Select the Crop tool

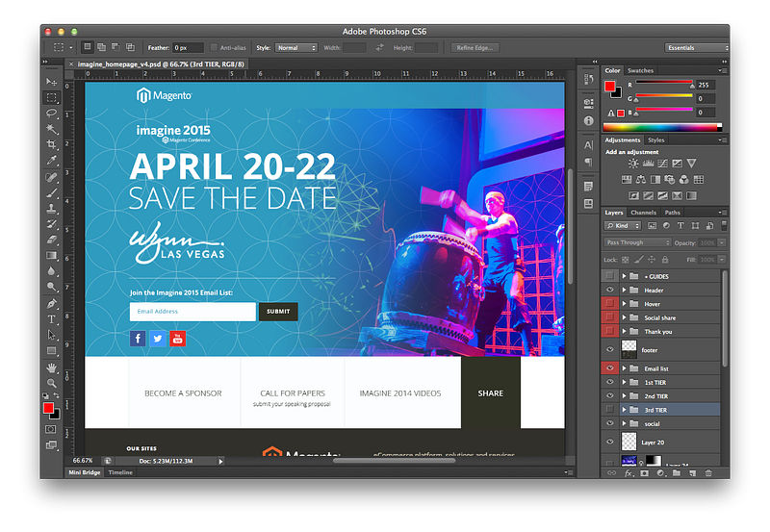pos(51,144)
